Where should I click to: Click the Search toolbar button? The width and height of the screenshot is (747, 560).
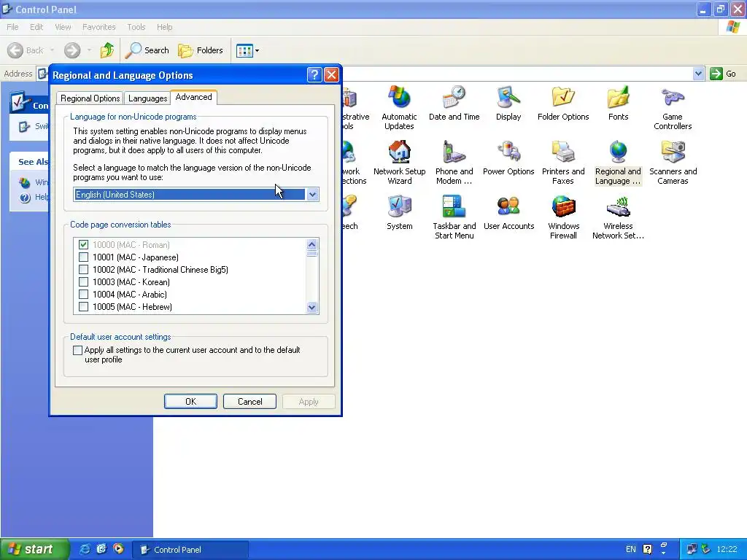(147, 50)
